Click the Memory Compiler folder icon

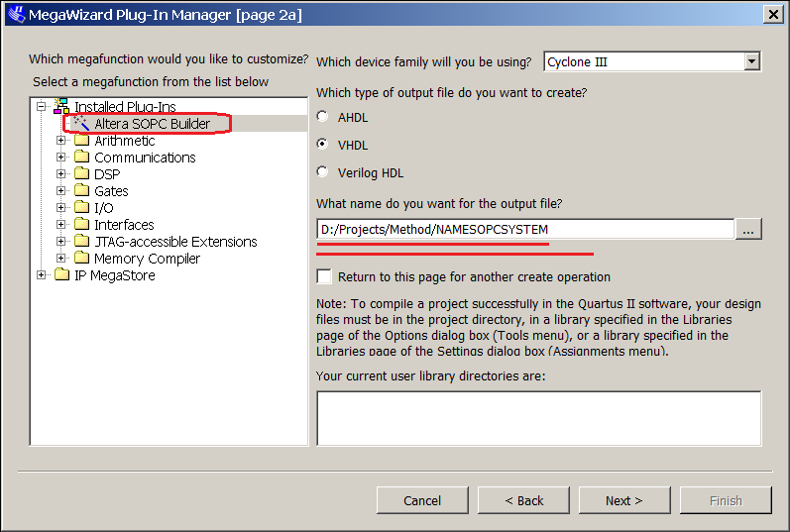[81, 259]
